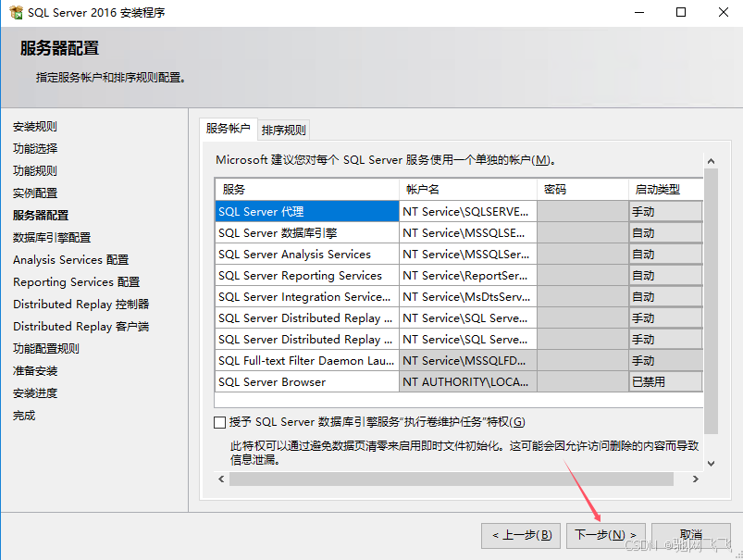Image resolution: width=743 pixels, height=560 pixels.
Task: Select SQL Server Analysis Services cell
Action: pyautogui.click(x=307, y=255)
